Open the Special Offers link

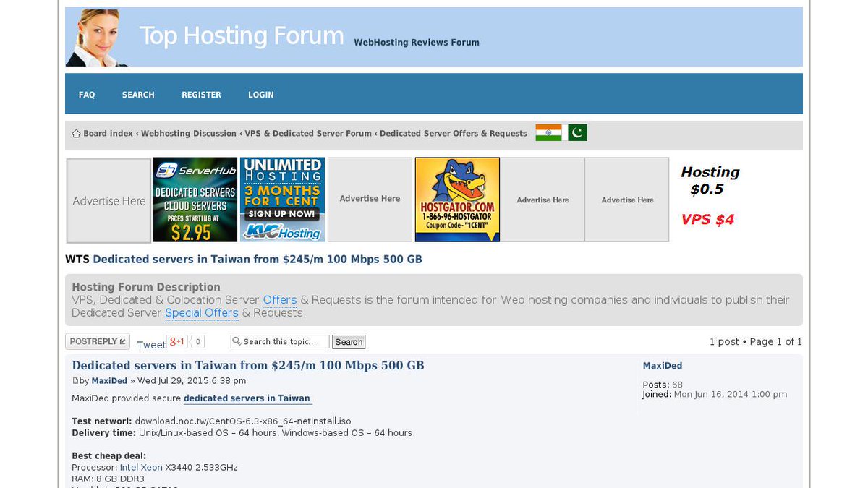coord(202,312)
